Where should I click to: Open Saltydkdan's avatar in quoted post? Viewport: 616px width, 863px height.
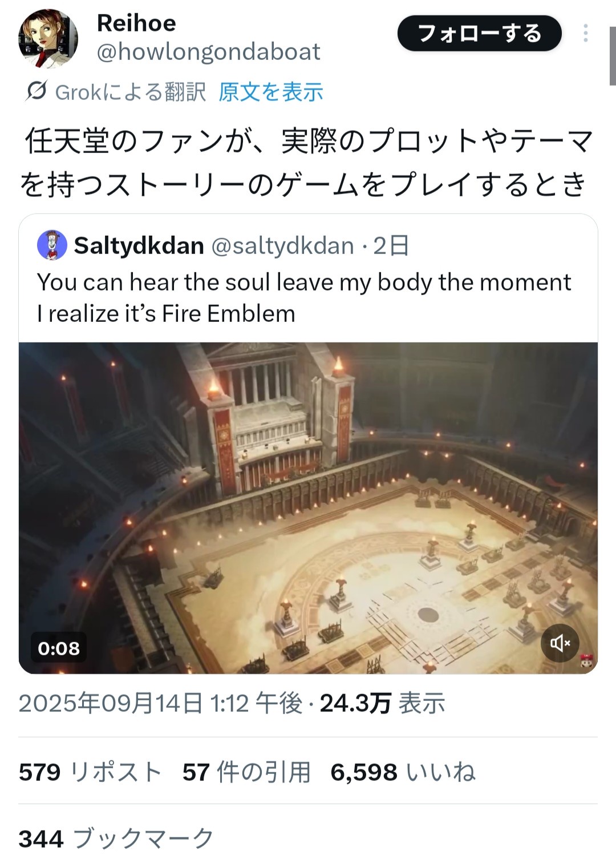point(52,245)
